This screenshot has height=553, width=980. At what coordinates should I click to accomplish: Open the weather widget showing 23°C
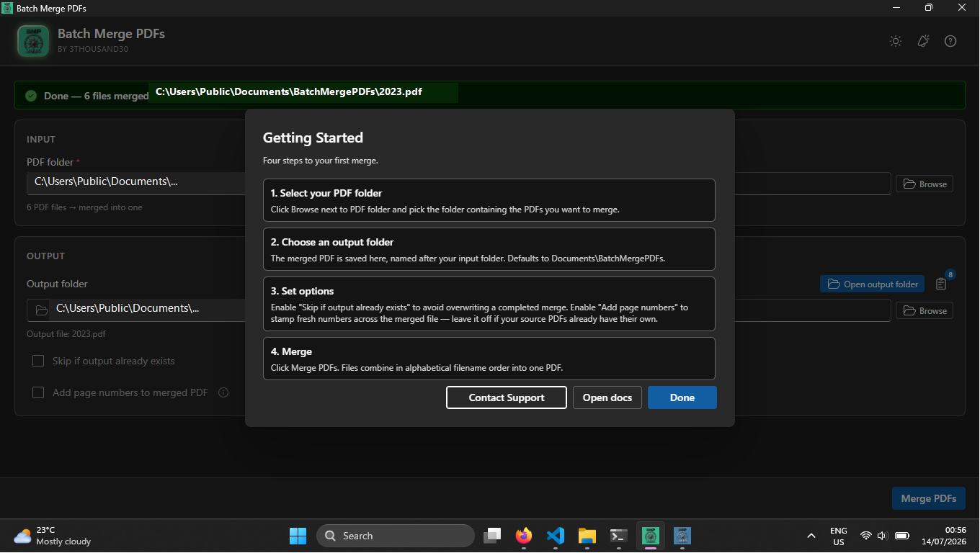[x=53, y=536]
